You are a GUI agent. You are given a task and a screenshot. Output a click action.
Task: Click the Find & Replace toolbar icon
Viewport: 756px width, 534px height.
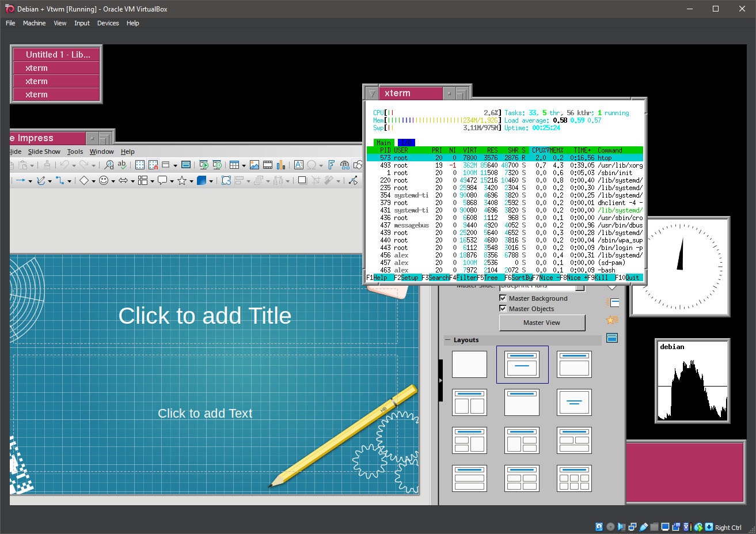(109, 165)
